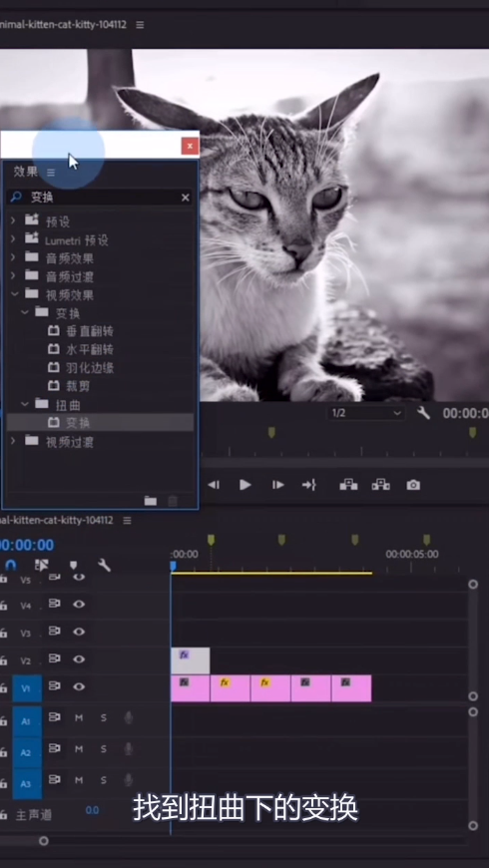The image size is (489, 868).
Task: Hide the V2 track output
Action: (x=79, y=659)
